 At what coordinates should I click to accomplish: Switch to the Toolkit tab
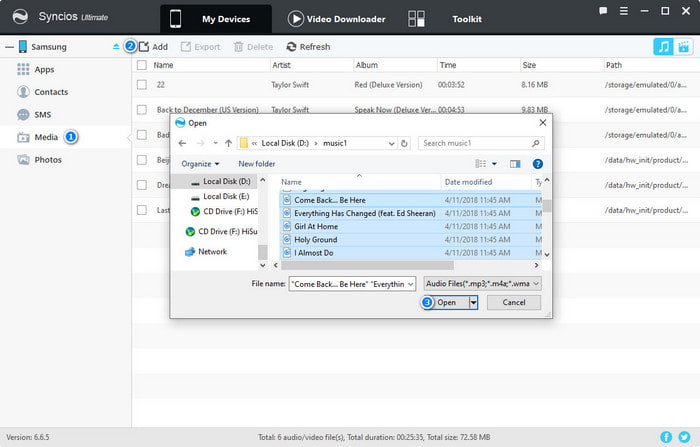coord(445,19)
